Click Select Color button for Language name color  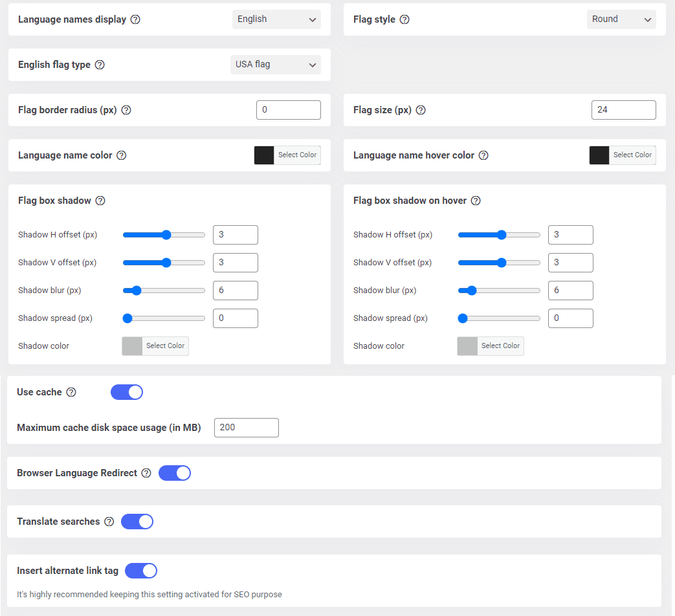297,155
